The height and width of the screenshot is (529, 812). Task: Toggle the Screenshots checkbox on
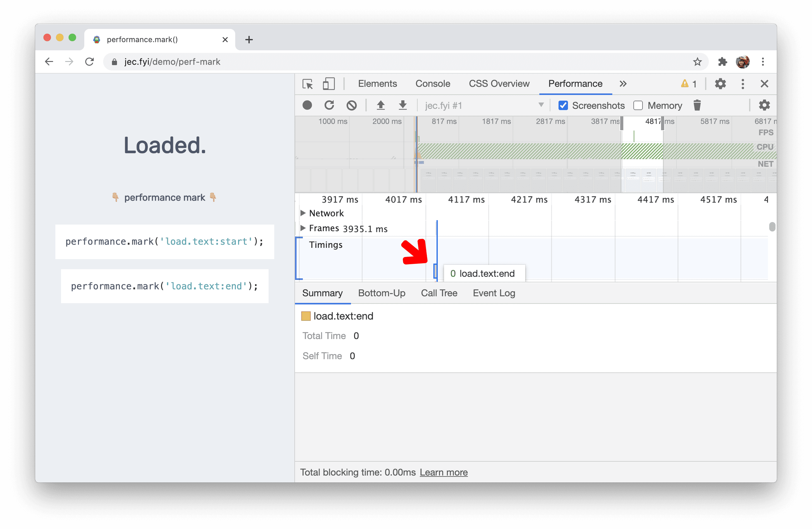tap(562, 105)
